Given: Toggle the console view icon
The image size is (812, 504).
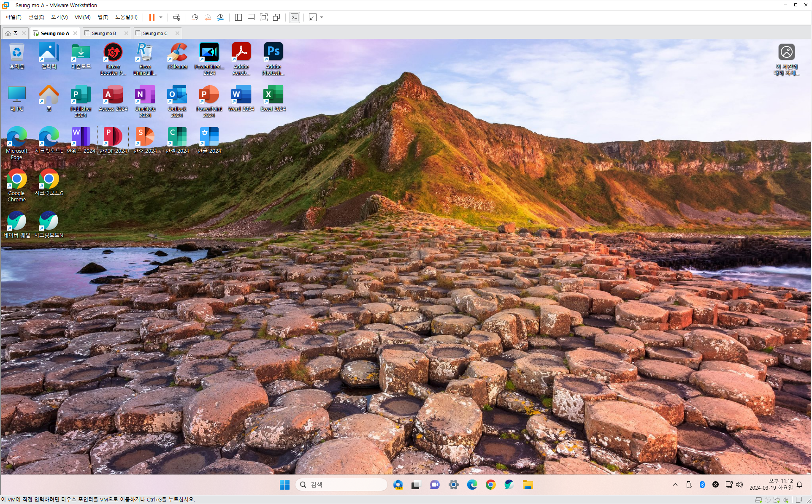Looking at the screenshot, I should [x=295, y=17].
